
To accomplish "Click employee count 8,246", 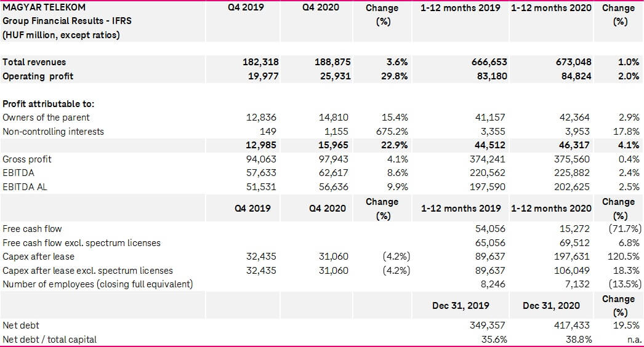I will tap(493, 284).
